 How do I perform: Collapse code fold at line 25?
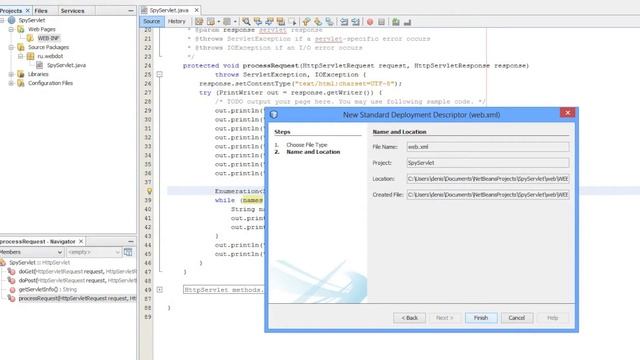pos(160,74)
